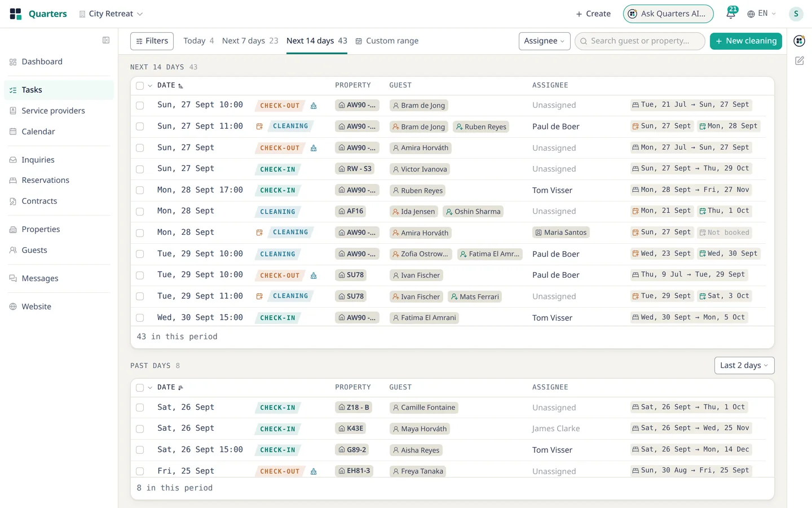Click the edit note icon below AI panel

pyautogui.click(x=799, y=61)
